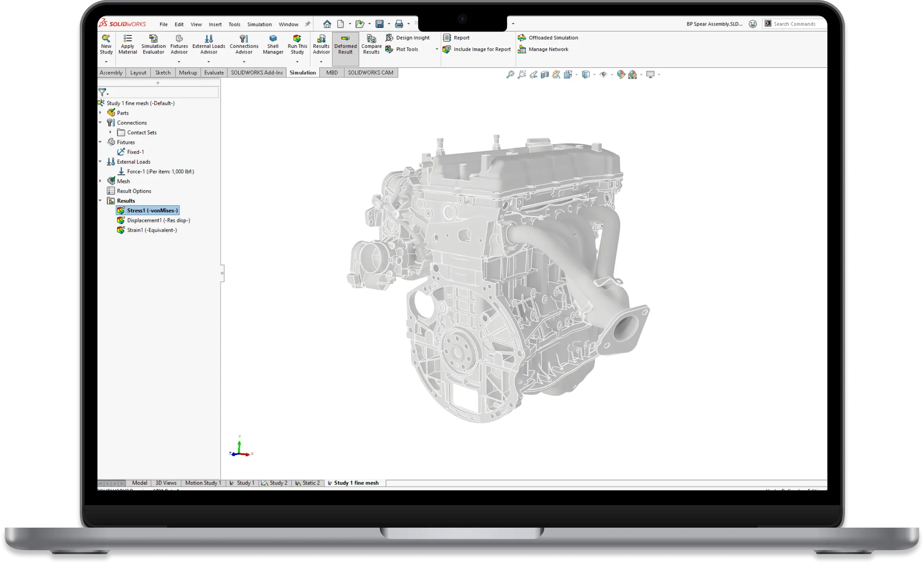Generate a Report
The height and width of the screenshot is (564, 924).
point(456,38)
